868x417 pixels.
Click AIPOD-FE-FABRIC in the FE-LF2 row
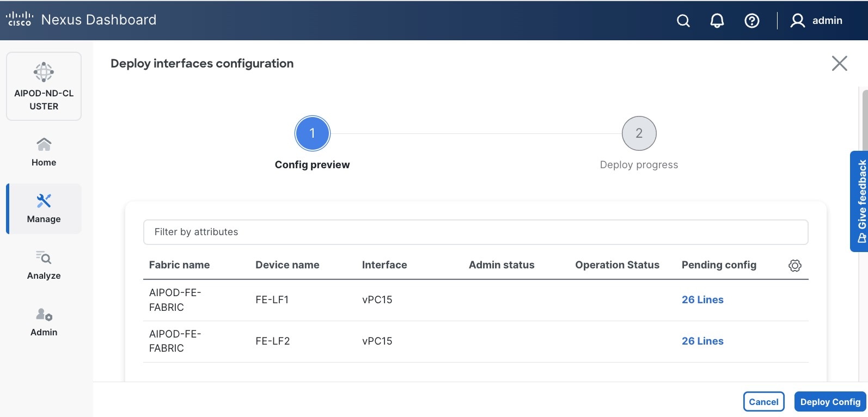pyautogui.click(x=175, y=341)
